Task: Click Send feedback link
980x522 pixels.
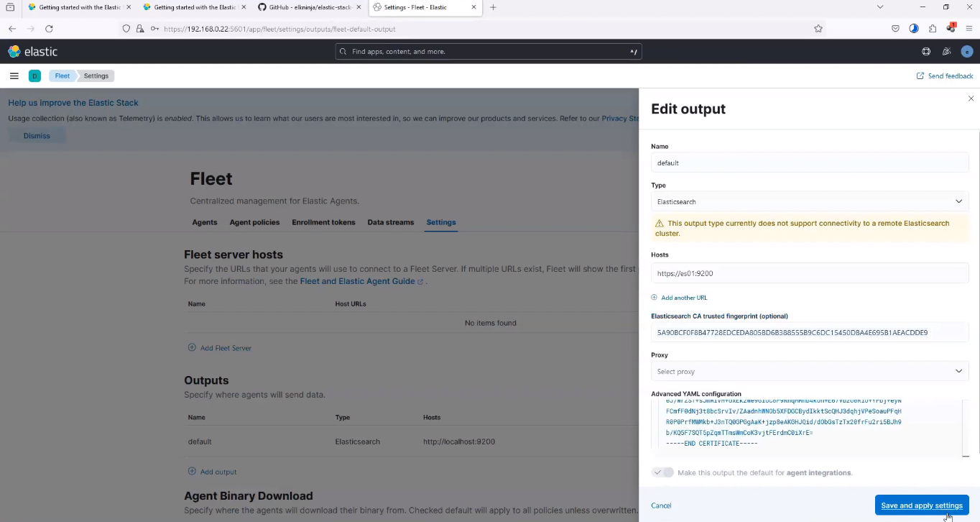Action: click(945, 75)
